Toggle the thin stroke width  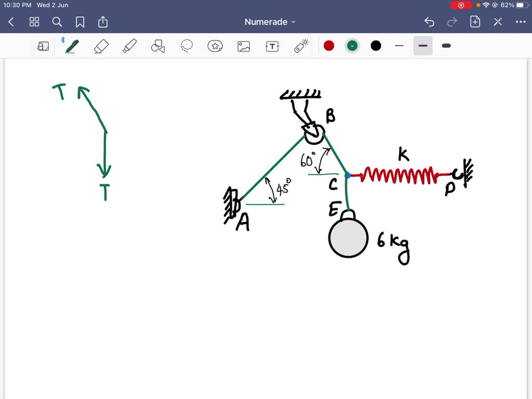[399, 46]
